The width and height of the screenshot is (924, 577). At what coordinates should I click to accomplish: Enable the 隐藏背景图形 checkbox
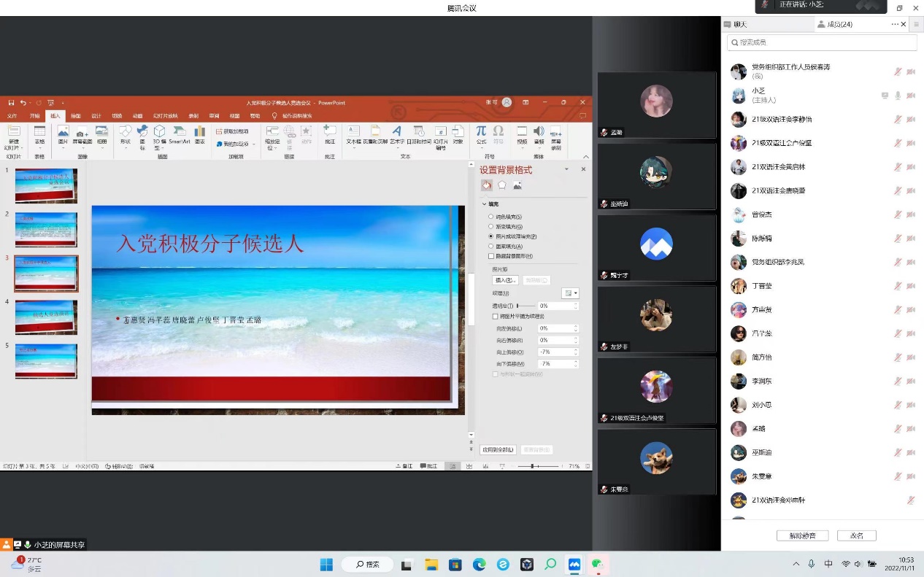(x=491, y=256)
